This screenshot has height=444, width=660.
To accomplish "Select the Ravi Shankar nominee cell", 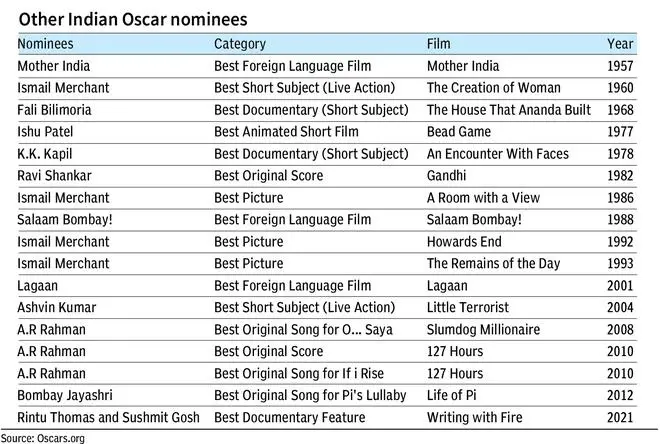I will coord(54,175).
